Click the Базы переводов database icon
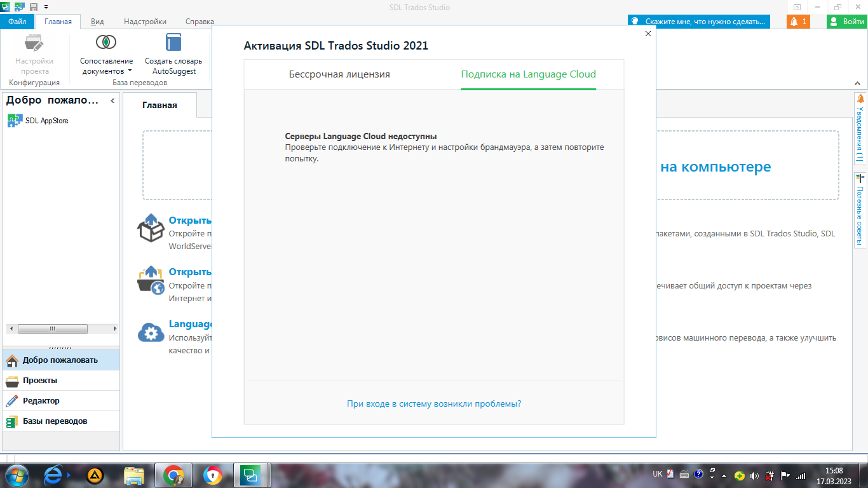 (x=12, y=421)
